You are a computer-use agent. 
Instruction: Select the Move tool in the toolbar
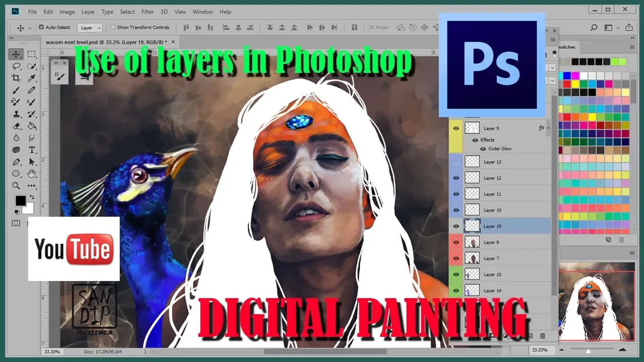(16, 54)
